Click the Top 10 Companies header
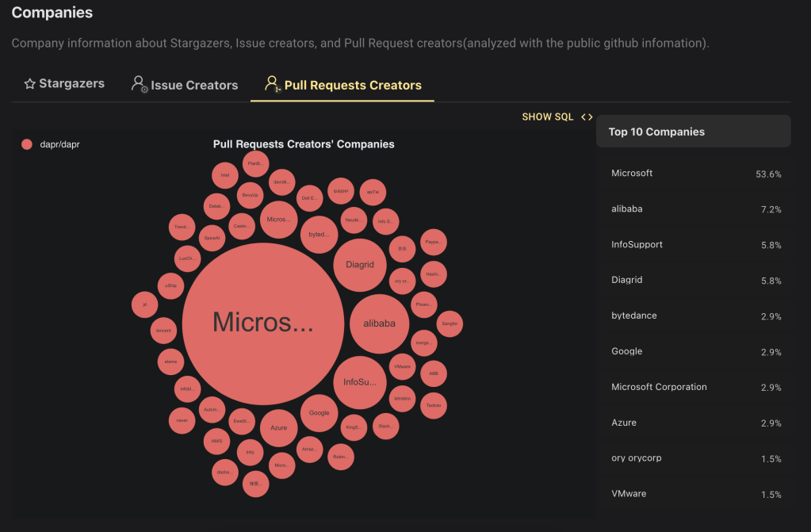This screenshot has width=811, height=532. click(694, 132)
